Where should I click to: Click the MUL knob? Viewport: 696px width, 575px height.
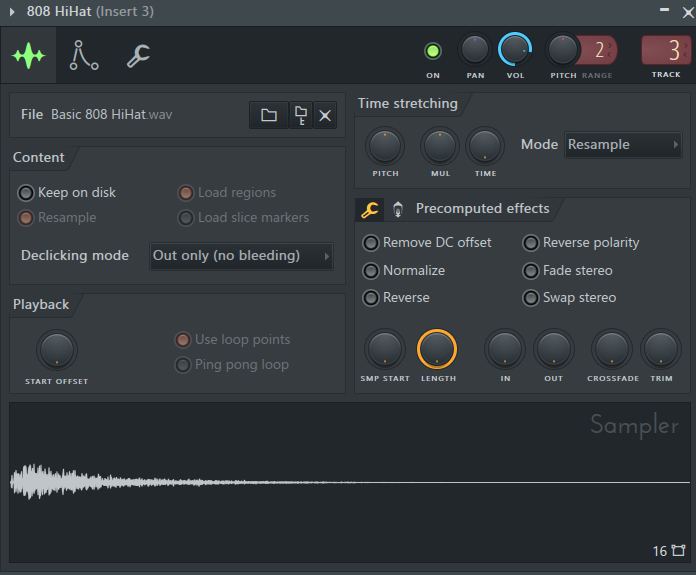[440, 146]
